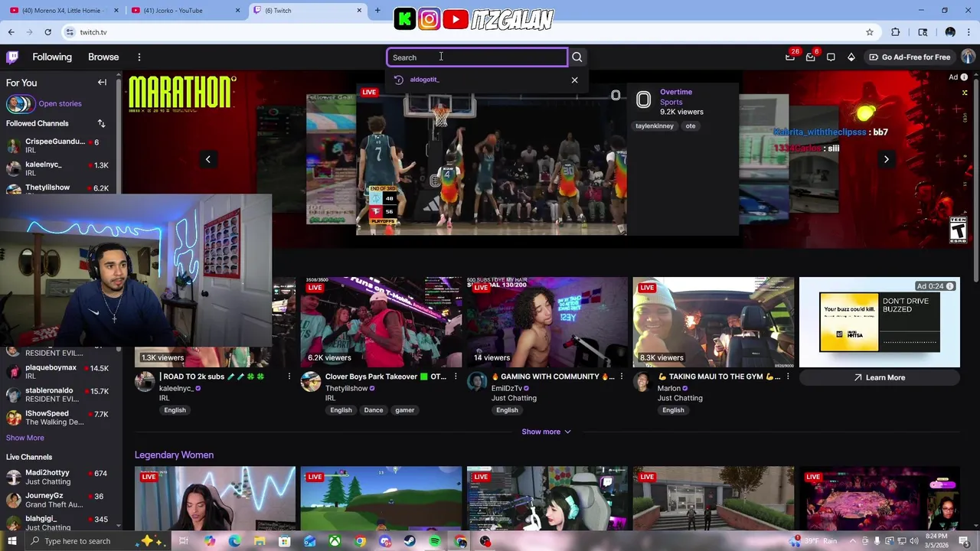Click ote tag on featured stream

click(691, 126)
